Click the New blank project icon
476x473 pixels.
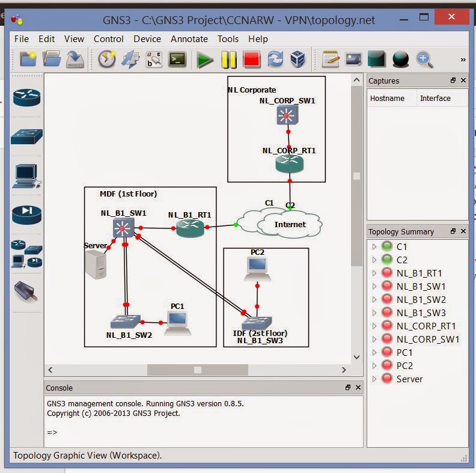(28, 59)
